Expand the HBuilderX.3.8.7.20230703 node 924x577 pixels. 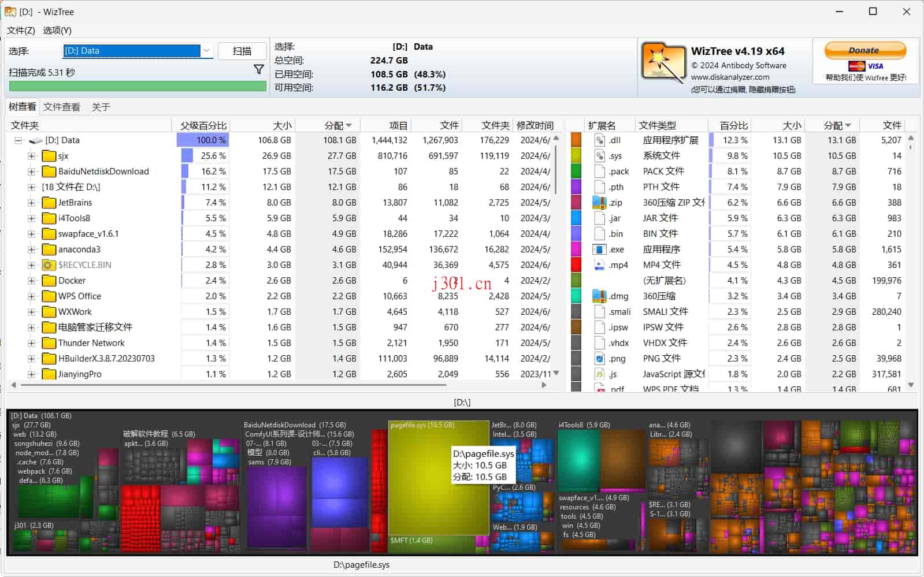click(31, 359)
